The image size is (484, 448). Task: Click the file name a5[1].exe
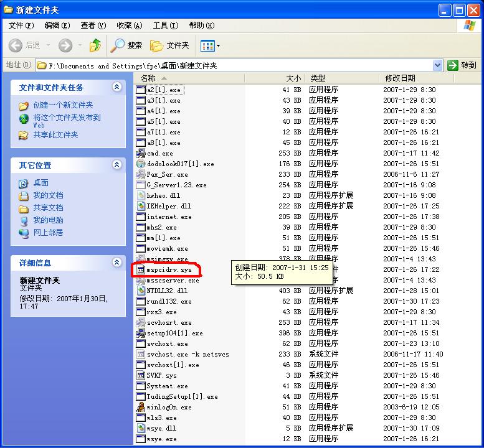(164, 122)
